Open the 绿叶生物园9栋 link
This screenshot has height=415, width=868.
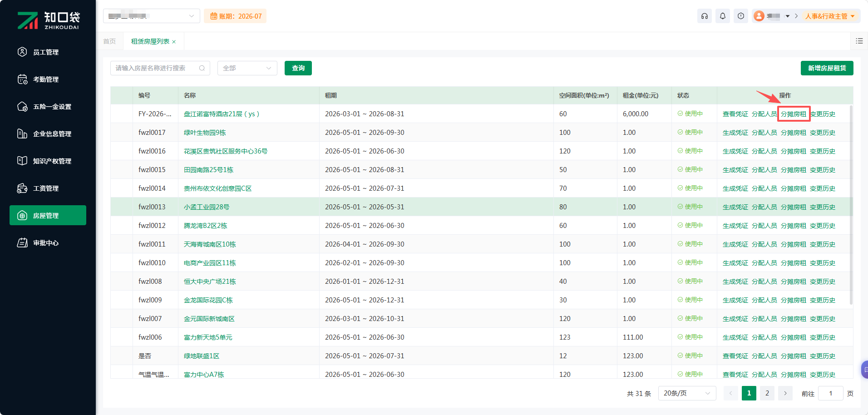click(x=205, y=133)
